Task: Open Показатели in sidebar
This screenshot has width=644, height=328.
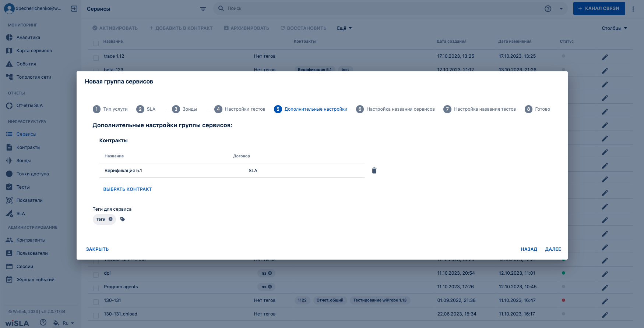Action: pos(29,200)
